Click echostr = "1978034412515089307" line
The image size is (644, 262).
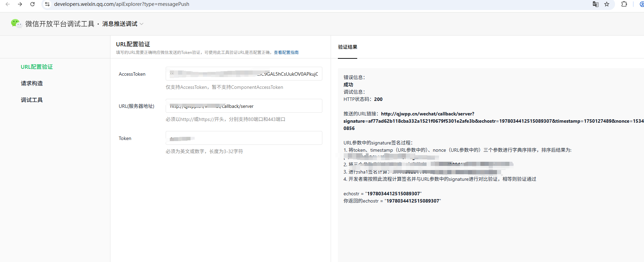[x=382, y=194]
